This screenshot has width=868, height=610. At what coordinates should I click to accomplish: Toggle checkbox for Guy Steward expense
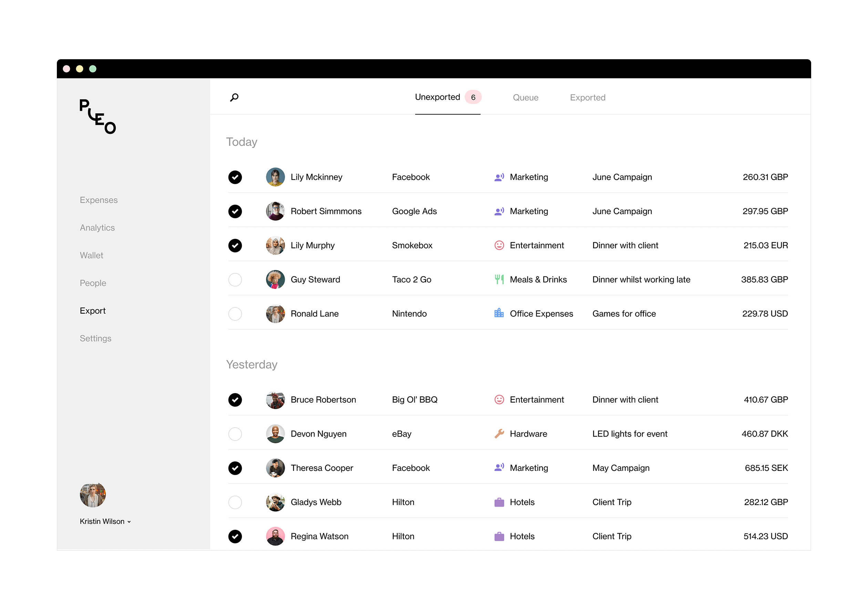click(x=237, y=279)
